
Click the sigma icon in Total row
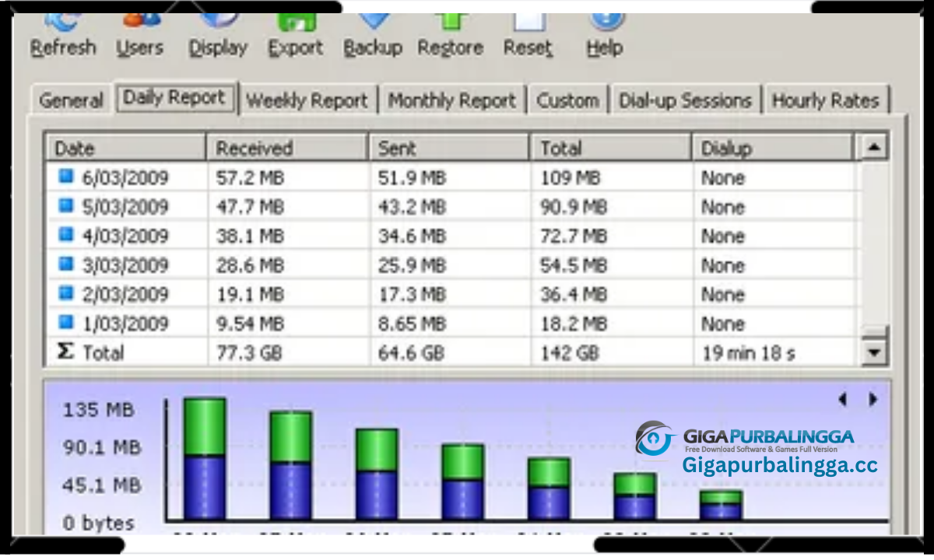(67, 352)
